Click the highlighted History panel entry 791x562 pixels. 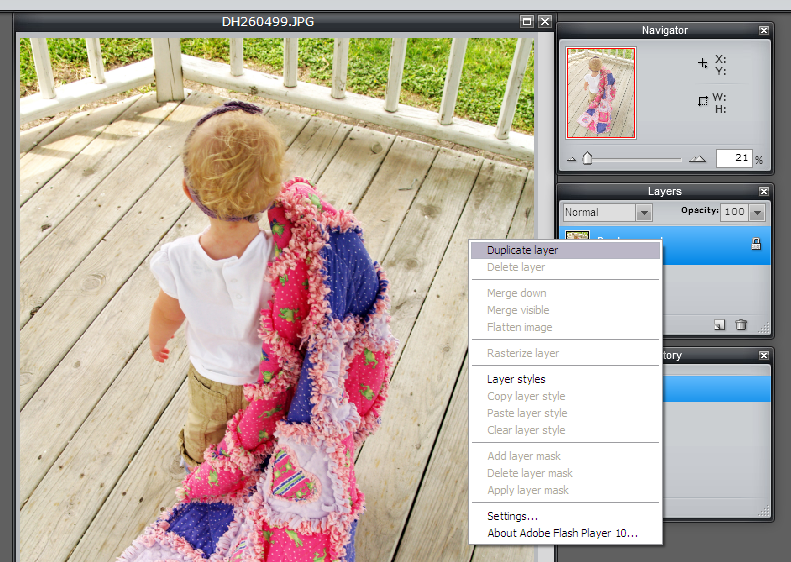tap(717, 389)
